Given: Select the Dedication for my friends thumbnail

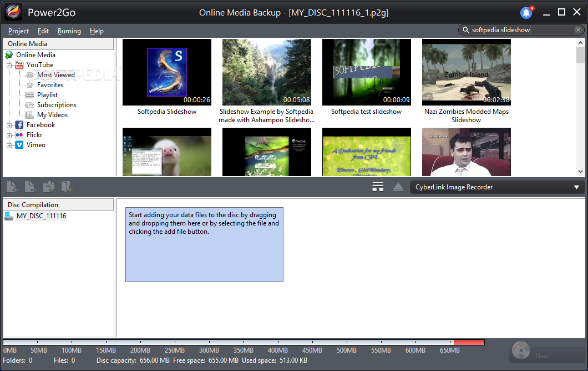Looking at the screenshot, I should tap(366, 152).
